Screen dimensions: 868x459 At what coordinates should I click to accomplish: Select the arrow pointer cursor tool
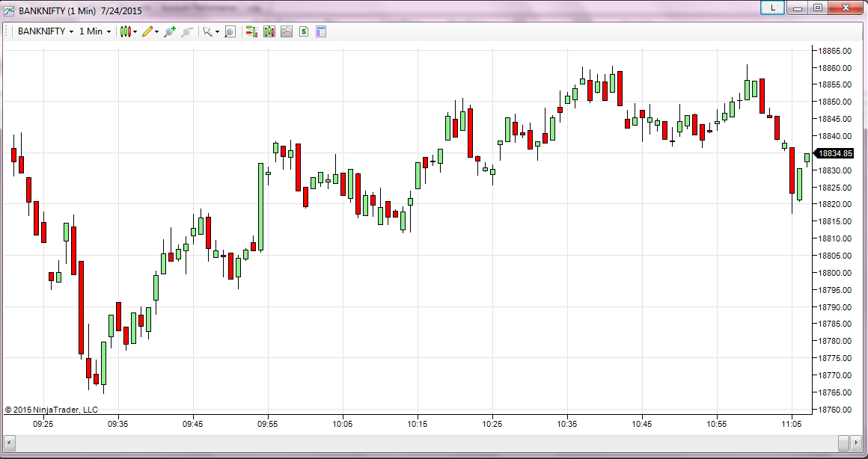pos(207,31)
